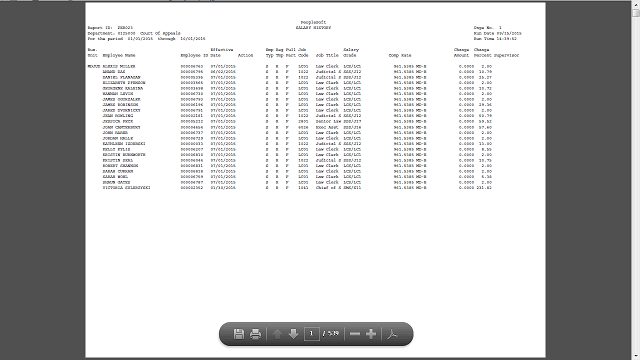Click the "Supervisor" column header
The image size is (640, 360).
pos(507,56)
